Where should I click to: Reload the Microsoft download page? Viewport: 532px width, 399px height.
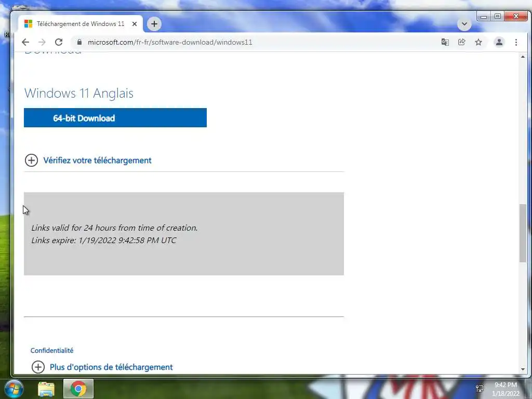click(59, 42)
